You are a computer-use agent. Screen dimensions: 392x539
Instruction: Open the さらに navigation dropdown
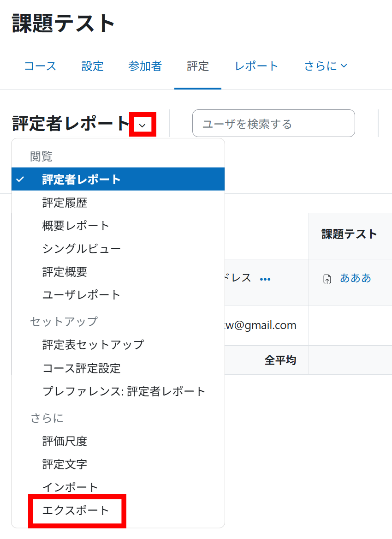[325, 66]
